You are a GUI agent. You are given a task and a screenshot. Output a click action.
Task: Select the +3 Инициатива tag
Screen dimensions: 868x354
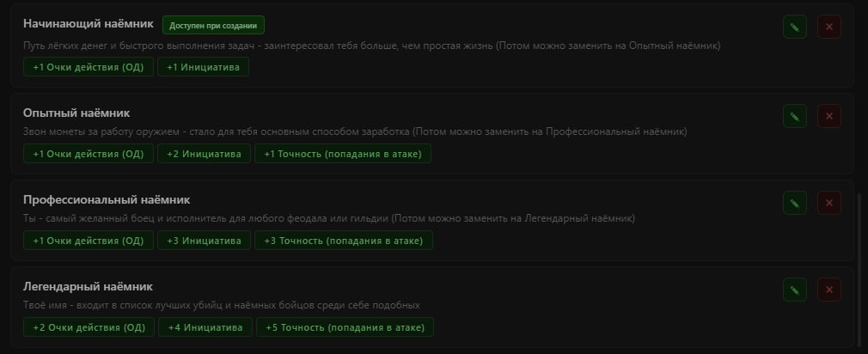(x=204, y=241)
